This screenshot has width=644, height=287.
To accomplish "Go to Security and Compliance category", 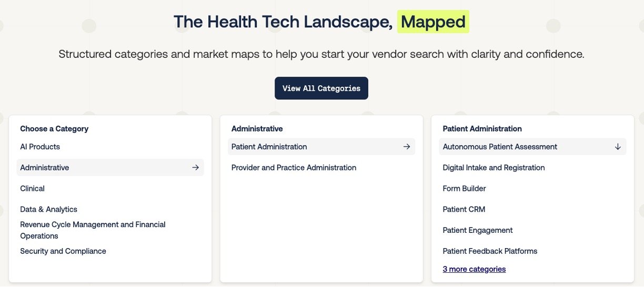I will coord(63,251).
